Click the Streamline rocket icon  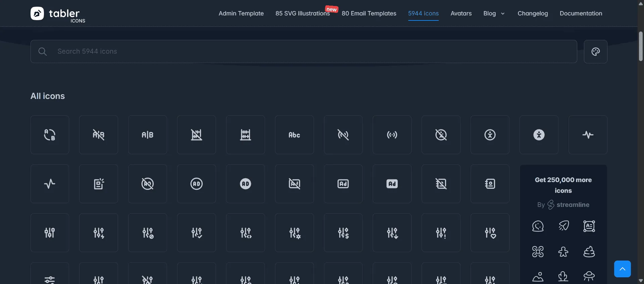[x=563, y=226]
